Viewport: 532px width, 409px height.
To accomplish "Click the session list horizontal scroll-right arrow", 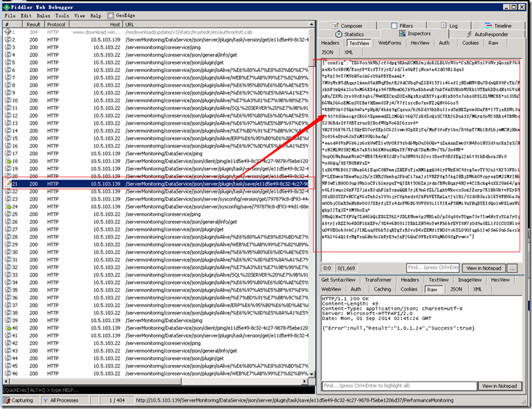I will click(x=305, y=381).
